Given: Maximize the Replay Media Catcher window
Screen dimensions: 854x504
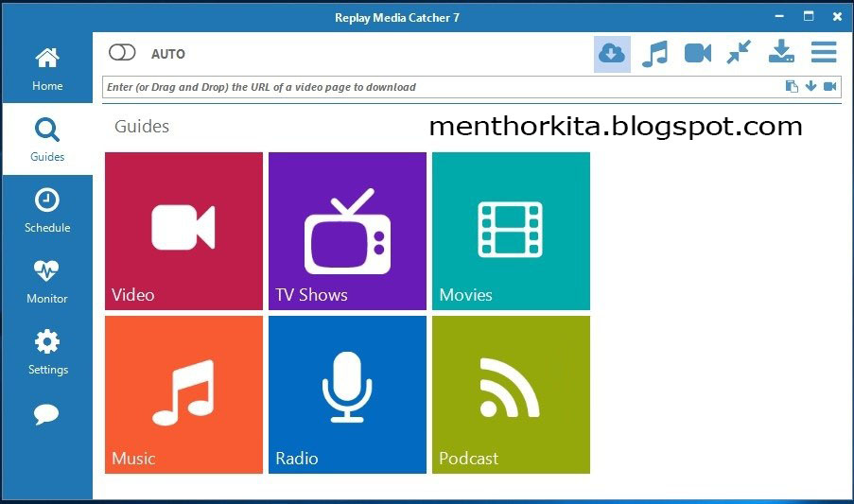Looking at the screenshot, I should click(809, 16).
